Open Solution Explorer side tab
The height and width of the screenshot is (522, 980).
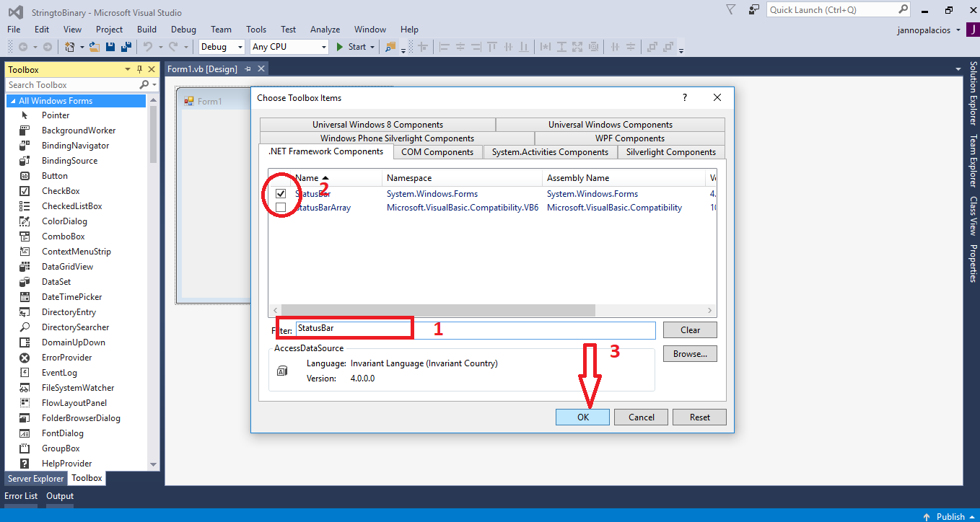pos(972,94)
